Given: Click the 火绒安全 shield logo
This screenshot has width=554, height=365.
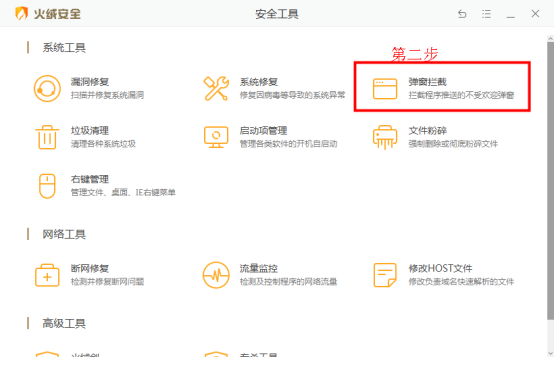Looking at the screenshot, I should tap(22, 14).
